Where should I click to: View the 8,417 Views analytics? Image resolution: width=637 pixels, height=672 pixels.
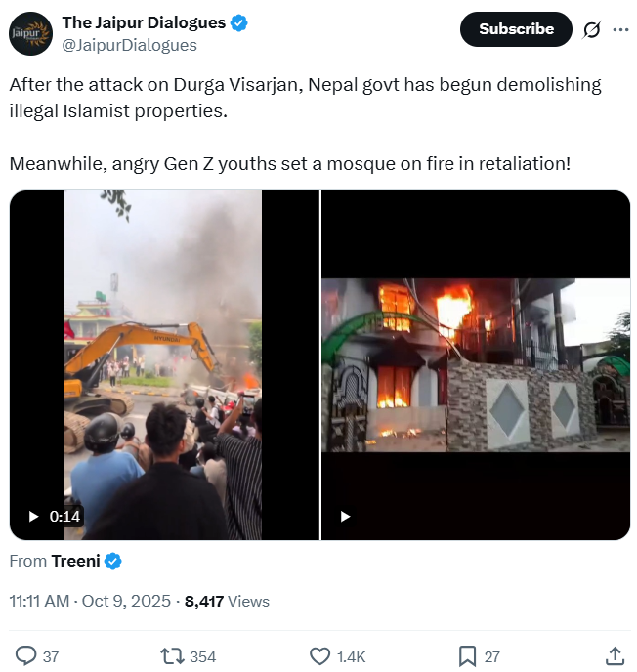coord(227,601)
